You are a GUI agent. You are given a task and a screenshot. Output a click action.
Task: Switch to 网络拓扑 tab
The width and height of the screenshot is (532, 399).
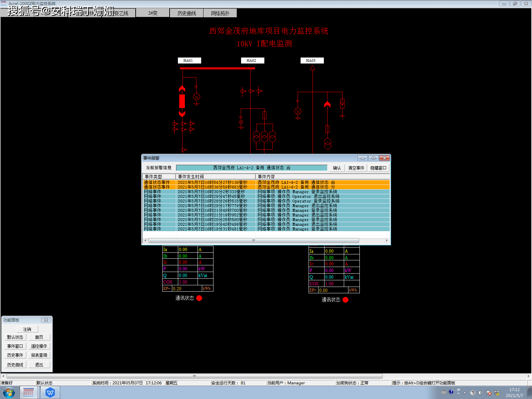click(220, 13)
